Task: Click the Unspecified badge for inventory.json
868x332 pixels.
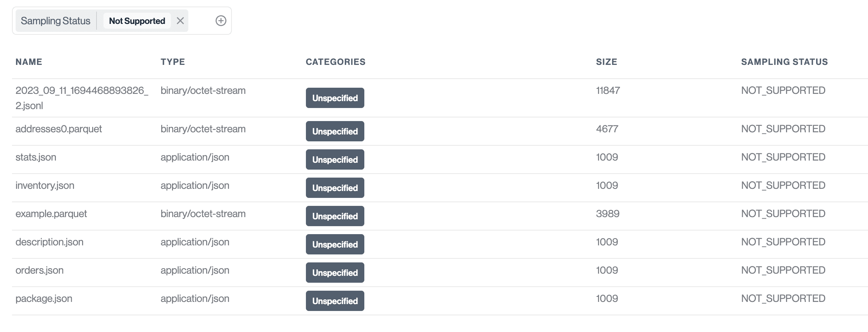Action: pos(335,188)
